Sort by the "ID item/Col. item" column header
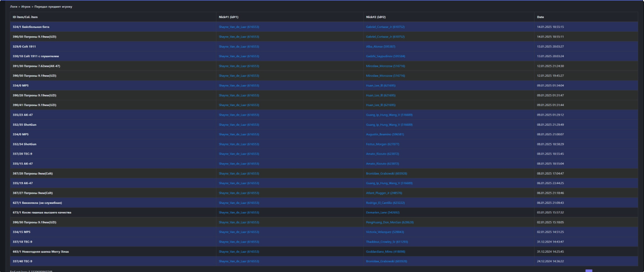 click(25, 17)
